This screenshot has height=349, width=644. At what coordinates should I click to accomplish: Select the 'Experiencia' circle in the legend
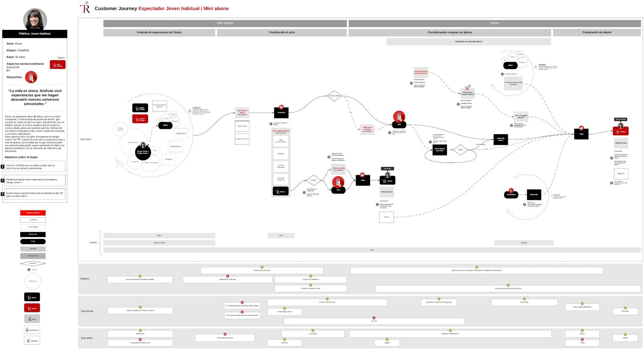(x=33, y=281)
